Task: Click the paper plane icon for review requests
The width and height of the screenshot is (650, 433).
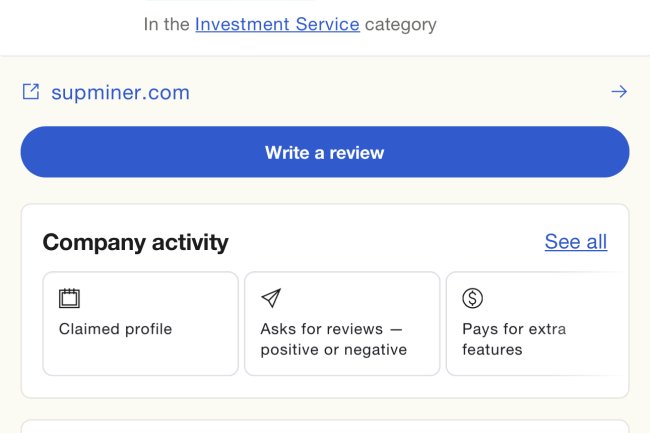Action: tap(271, 298)
